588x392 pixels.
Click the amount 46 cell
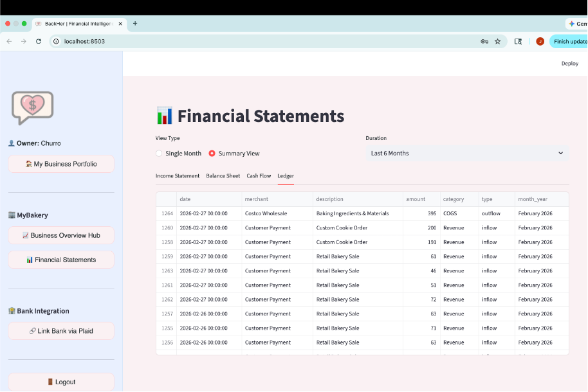421,271
